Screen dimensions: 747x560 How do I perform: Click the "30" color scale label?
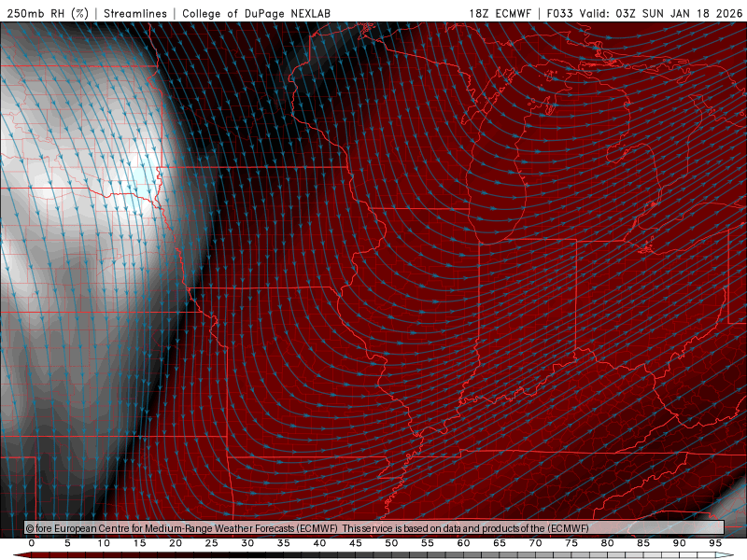(247, 543)
